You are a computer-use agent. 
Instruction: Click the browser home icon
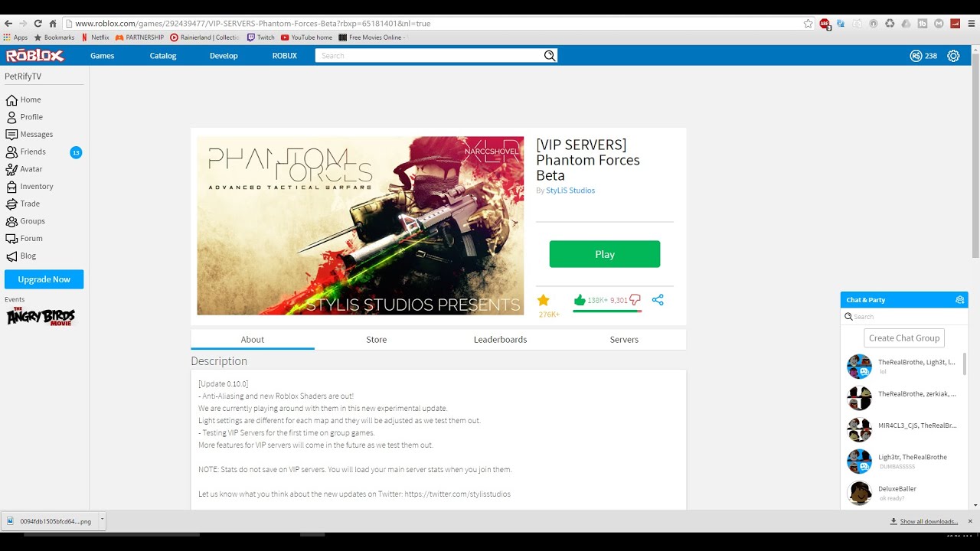point(53,24)
